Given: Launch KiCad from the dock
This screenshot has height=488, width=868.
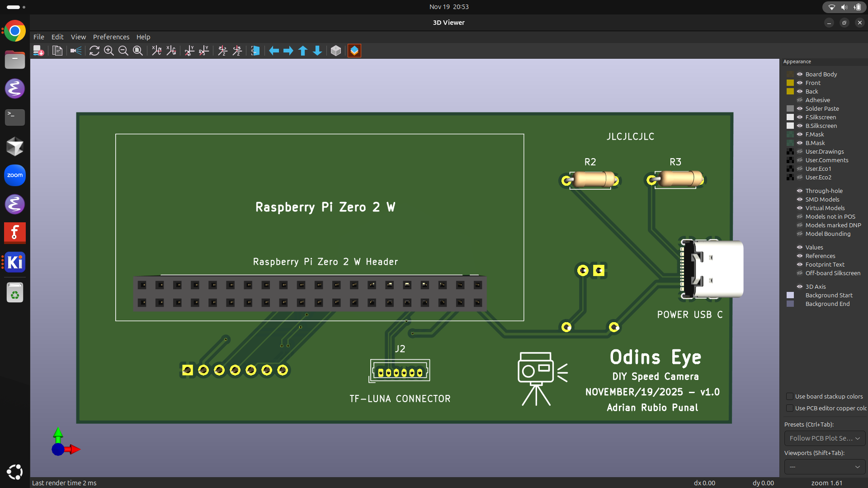Looking at the screenshot, I should click(14, 262).
